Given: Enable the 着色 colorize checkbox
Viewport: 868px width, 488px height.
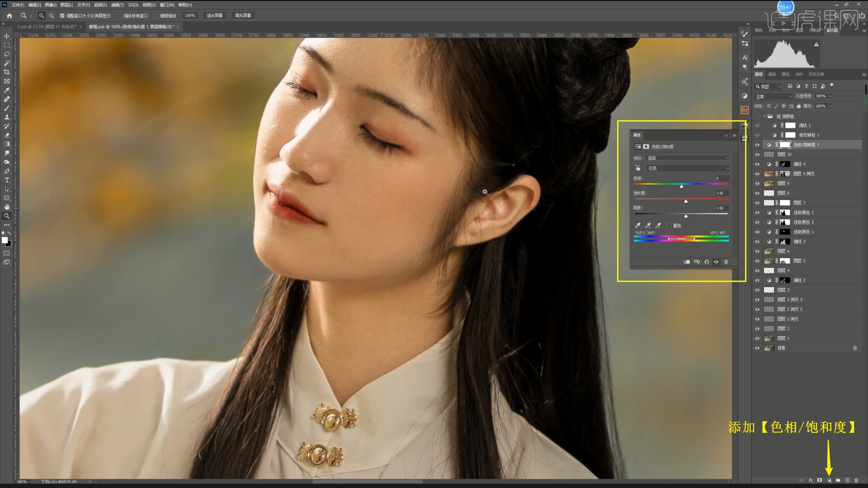Looking at the screenshot, I should tap(669, 225).
